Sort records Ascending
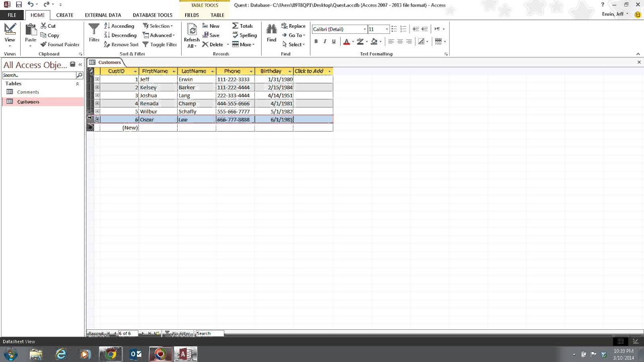The width and height of the screenshot is (644, 362). pyautogui.click(x=119, y=26)
